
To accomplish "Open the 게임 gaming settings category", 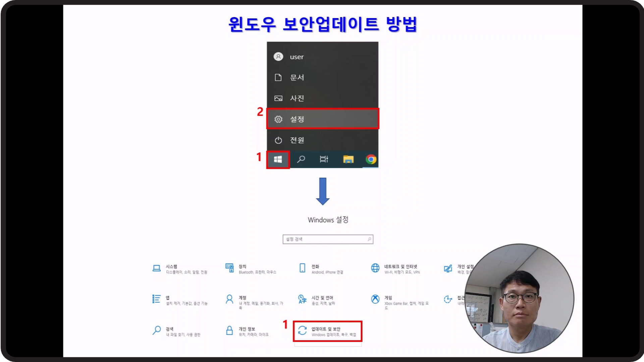I will 399,300.
